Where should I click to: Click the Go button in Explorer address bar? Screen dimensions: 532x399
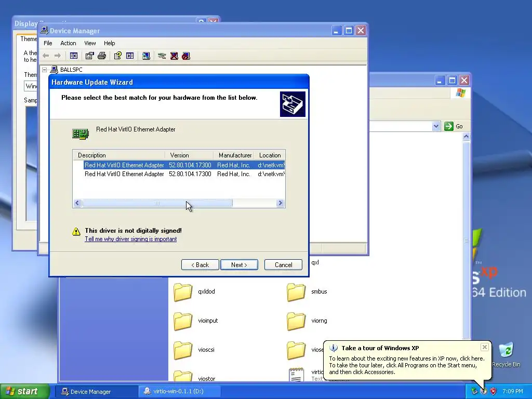[453, 126]
